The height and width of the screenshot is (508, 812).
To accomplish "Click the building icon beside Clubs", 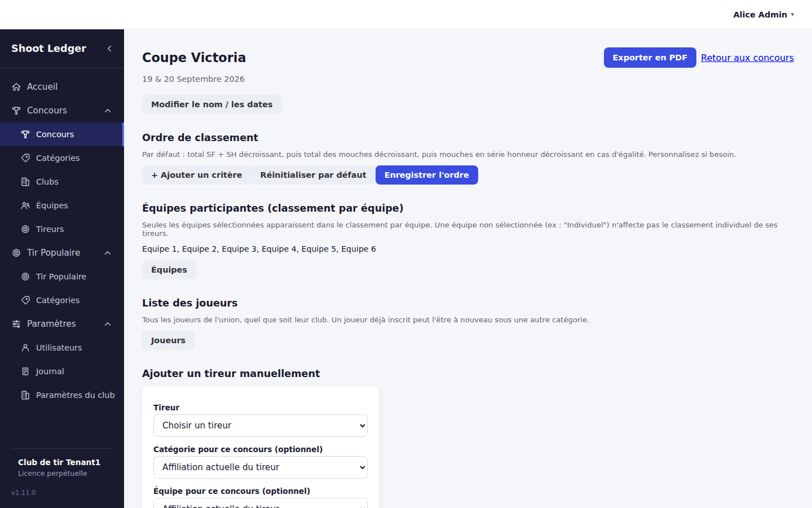I will (25, 182).
